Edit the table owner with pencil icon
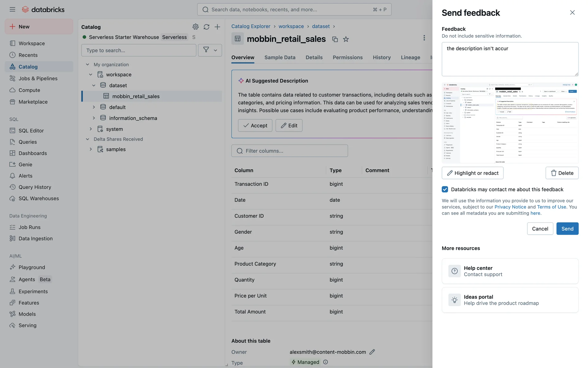The height and width of the screenshot is (368, 588). click(x=372, y=352)
